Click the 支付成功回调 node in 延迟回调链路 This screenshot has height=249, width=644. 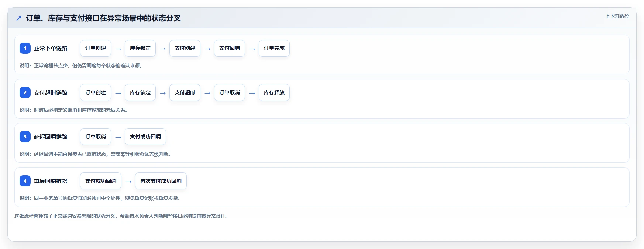point(145,137)
